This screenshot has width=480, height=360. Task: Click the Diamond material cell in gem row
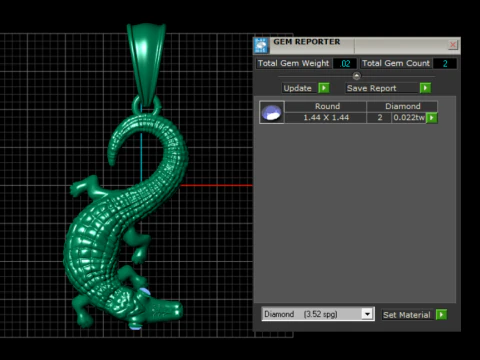pyautogui.click(x=402, y=106)
